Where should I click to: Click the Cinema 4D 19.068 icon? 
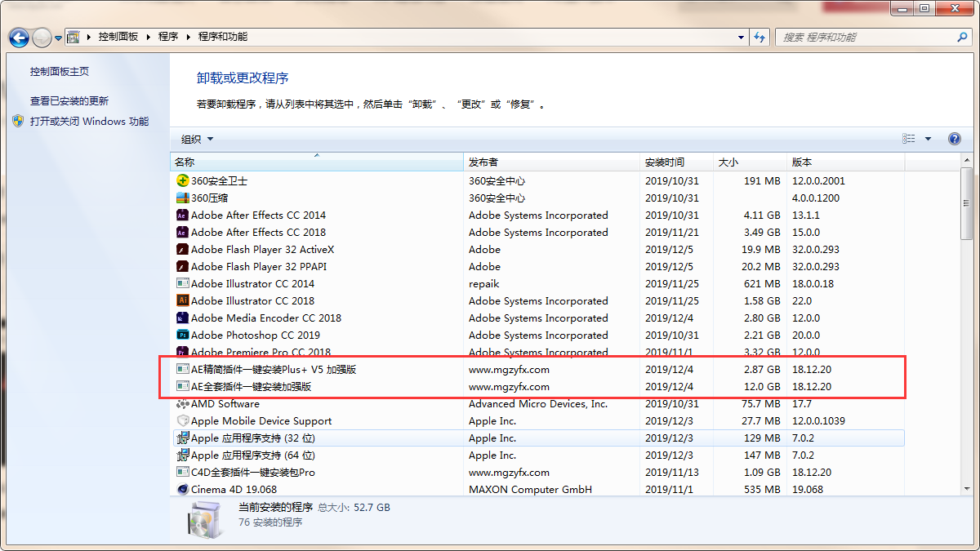pos(183,489)
